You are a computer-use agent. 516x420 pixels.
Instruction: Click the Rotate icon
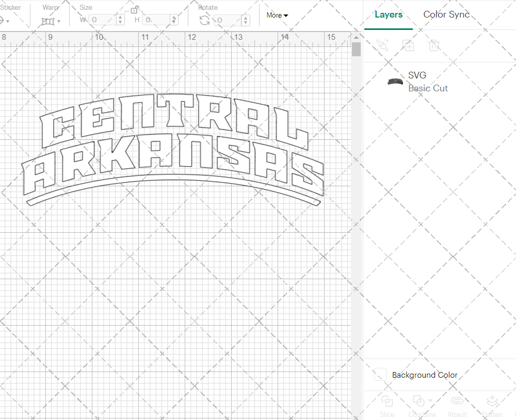204,19
